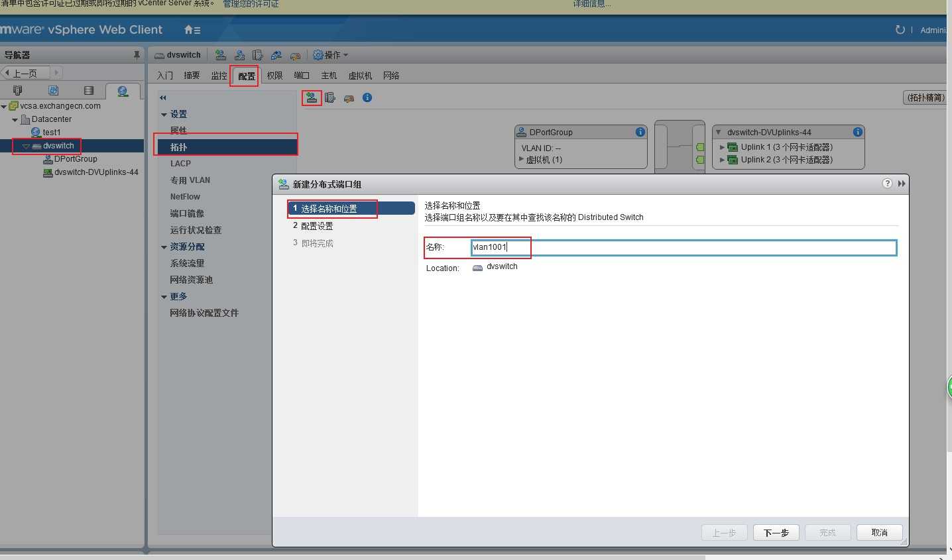Click the new port group icon above topology
The height and width of the screenshot is (560, 952).
pos(311,98)
